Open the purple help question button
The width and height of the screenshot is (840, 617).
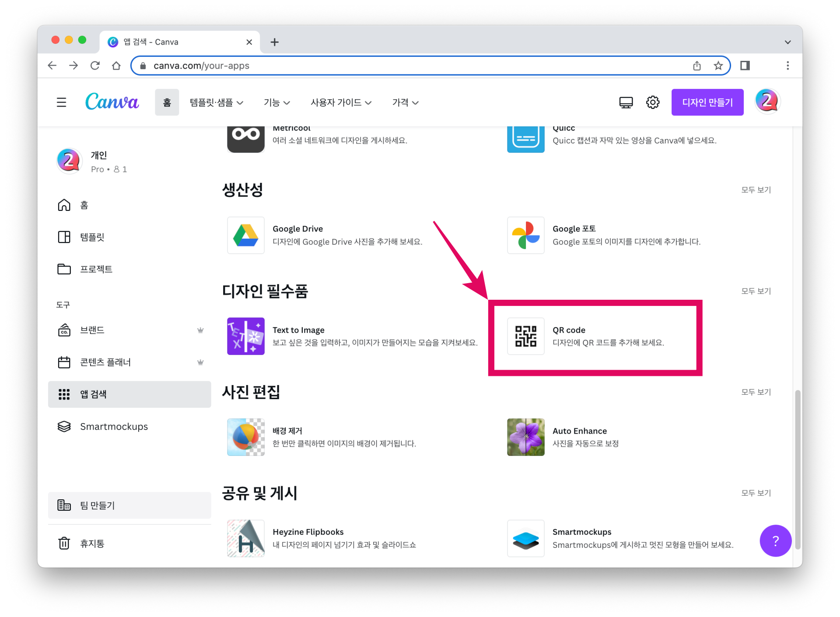tap(775, 541)
